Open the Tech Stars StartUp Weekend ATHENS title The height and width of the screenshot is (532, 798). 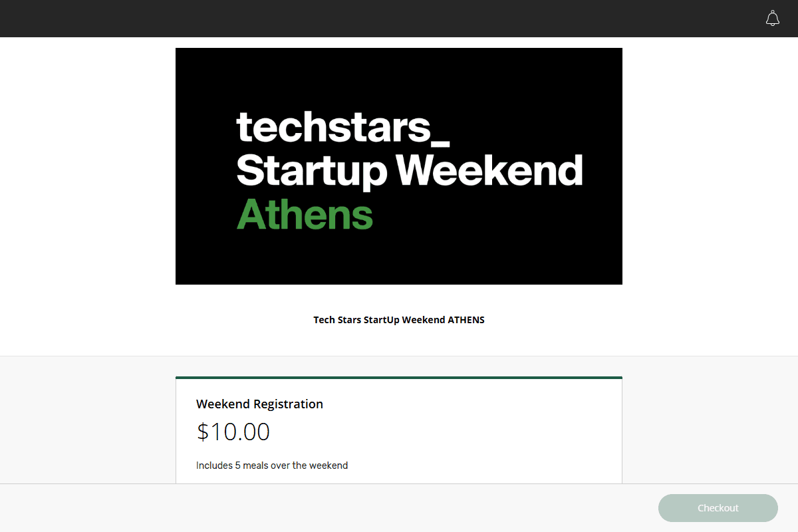click(399, 319)
